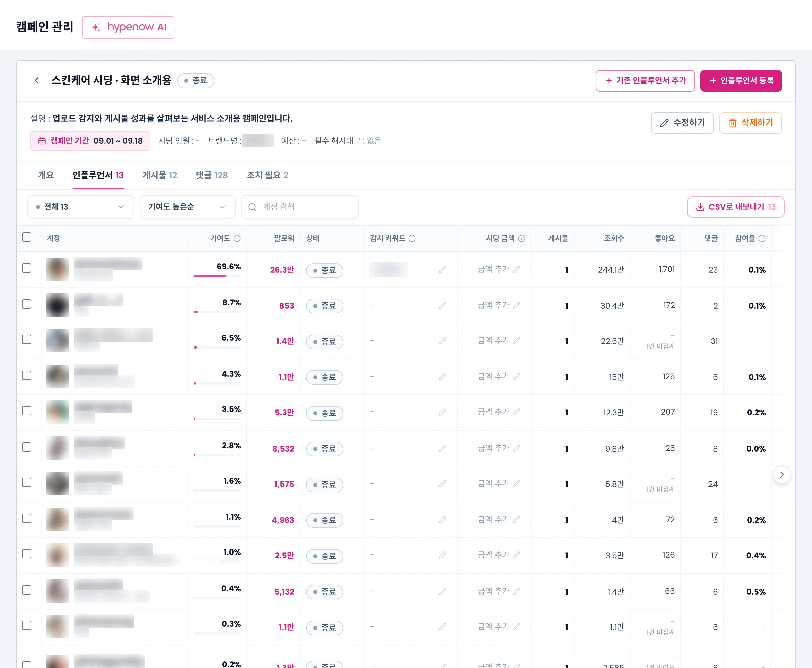This screenshot has width=812, height=668.
Task: Edit detection keyword in the 5,132 follower row
Action: tap(443, 591)
